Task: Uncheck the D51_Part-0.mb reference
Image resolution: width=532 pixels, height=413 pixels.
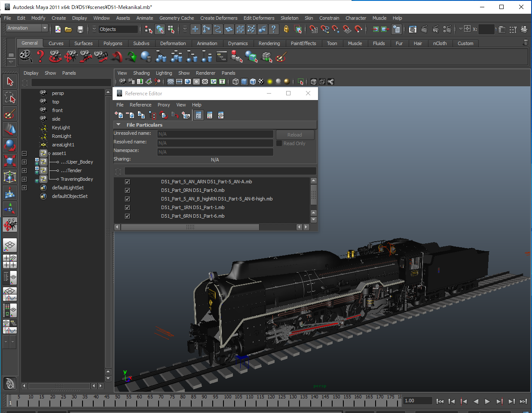Action: pyautogui.click(x=127, y=190)
